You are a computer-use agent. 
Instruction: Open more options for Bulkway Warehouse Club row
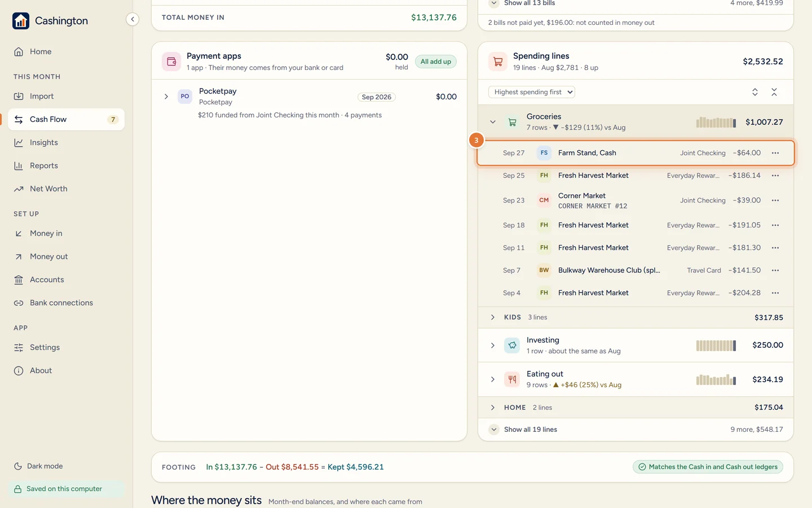coord(775,270)
